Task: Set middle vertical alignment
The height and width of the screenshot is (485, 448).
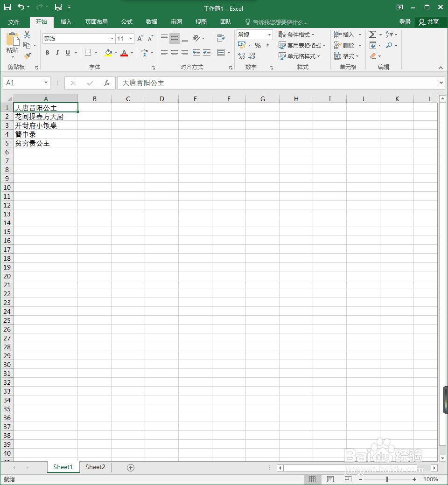Action: coord(175,38)
